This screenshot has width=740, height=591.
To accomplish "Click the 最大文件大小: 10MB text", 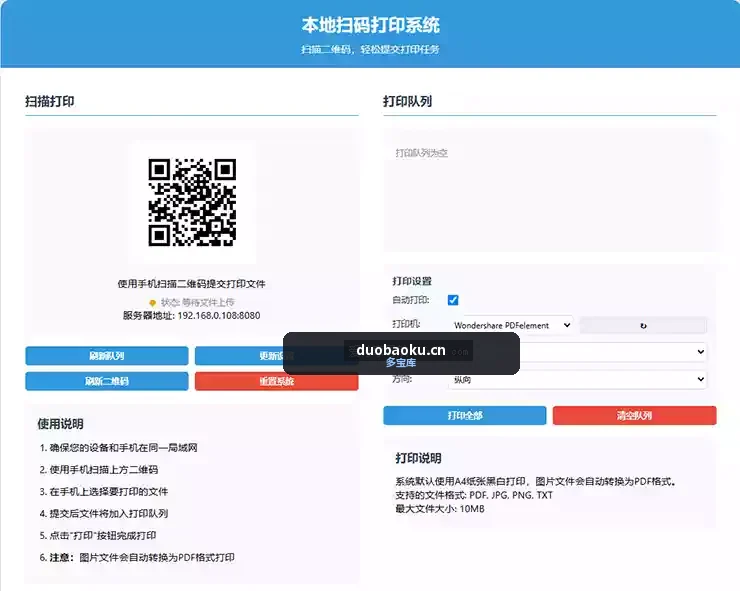I will point(440,509).
